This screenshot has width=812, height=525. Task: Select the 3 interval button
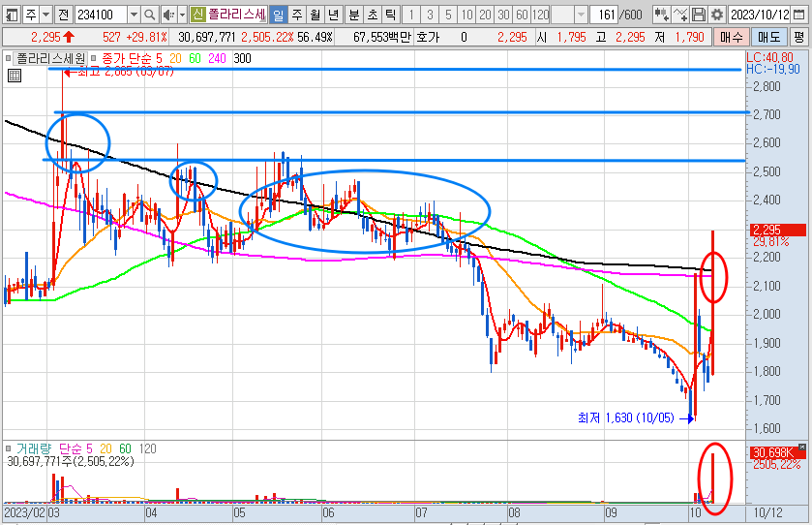pos(430,15)
